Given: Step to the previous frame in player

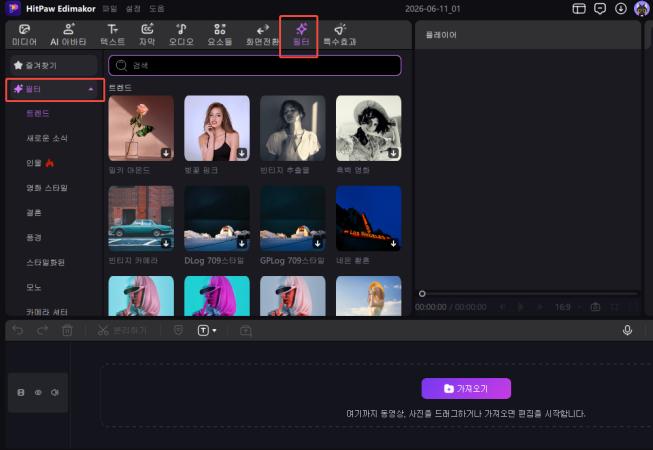Looking at the screenshot, I should click(502, 307).
